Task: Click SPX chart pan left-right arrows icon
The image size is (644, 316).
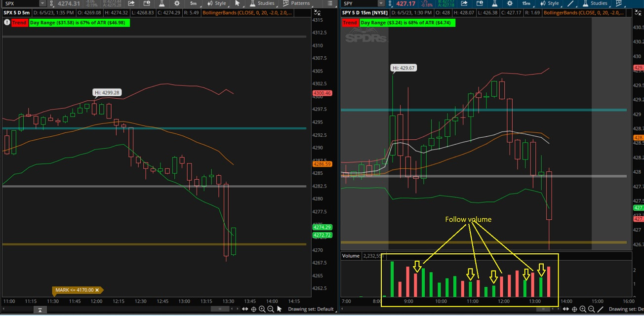Action: pyautogui.click(x=244, y=309)
